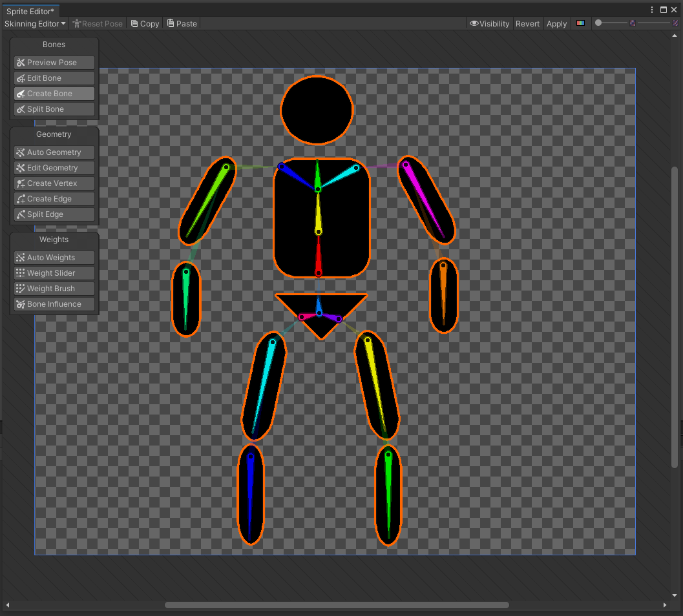Open the Sprite Editor options menu
This screenshot has width=683, height=616.
pos(653,10)
